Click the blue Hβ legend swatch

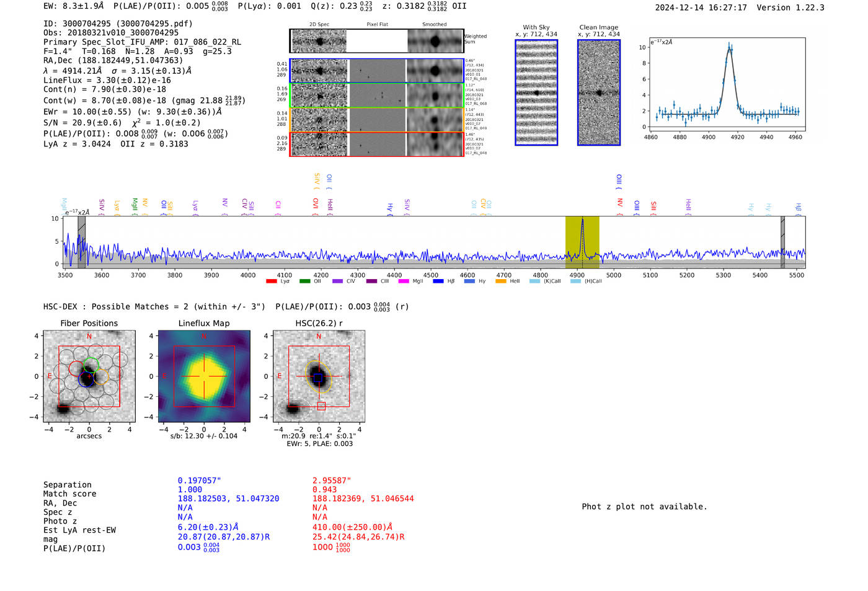tap(438, 281)
